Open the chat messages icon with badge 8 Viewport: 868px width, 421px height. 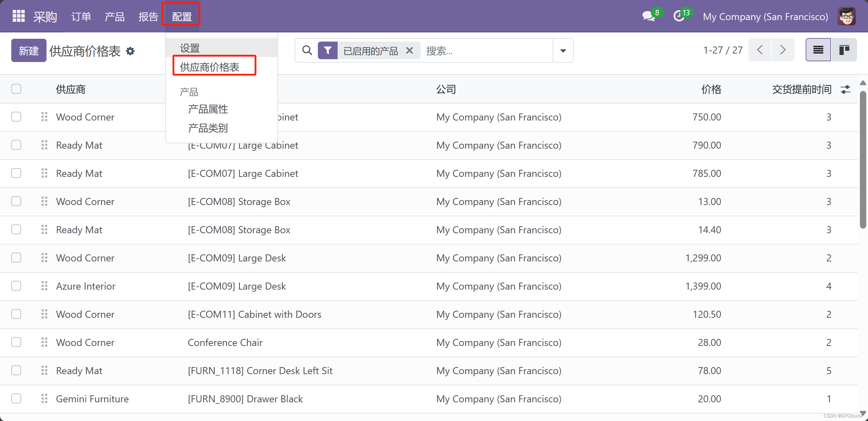[x=648, y=16]
